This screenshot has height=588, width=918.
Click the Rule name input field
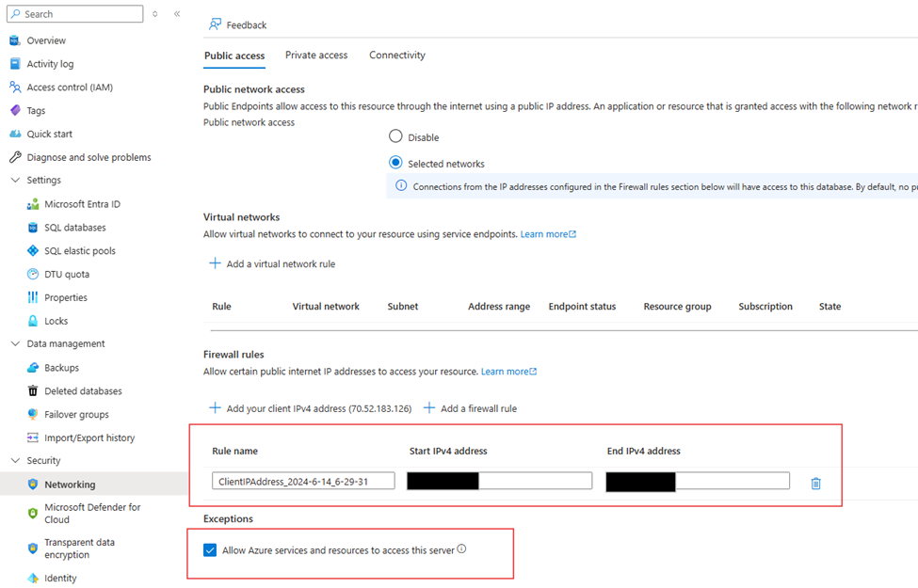[303, 482]
